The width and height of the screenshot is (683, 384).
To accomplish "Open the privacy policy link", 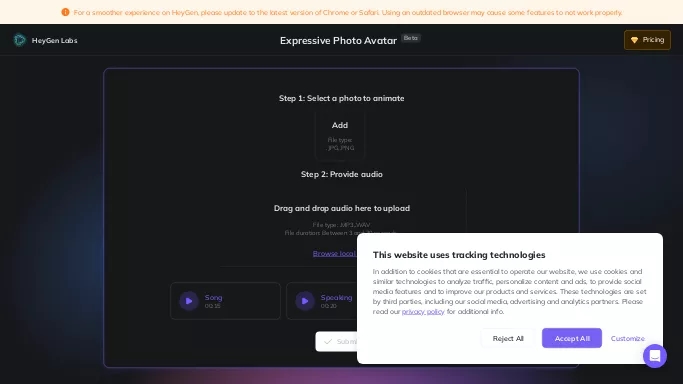I will (423, 312).
